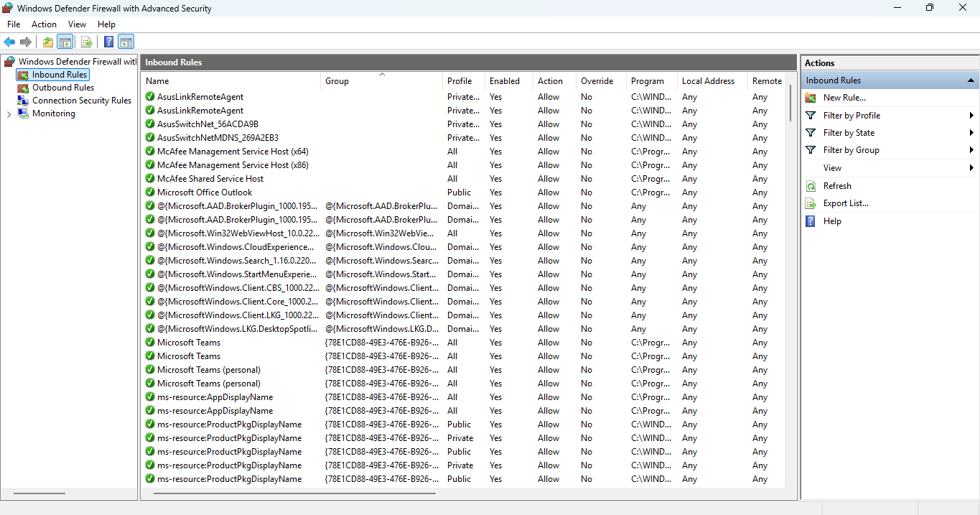980x515 pixels.
Task: Select the Windows Defender Firewall root node
Action: click(x=77, y=62)
